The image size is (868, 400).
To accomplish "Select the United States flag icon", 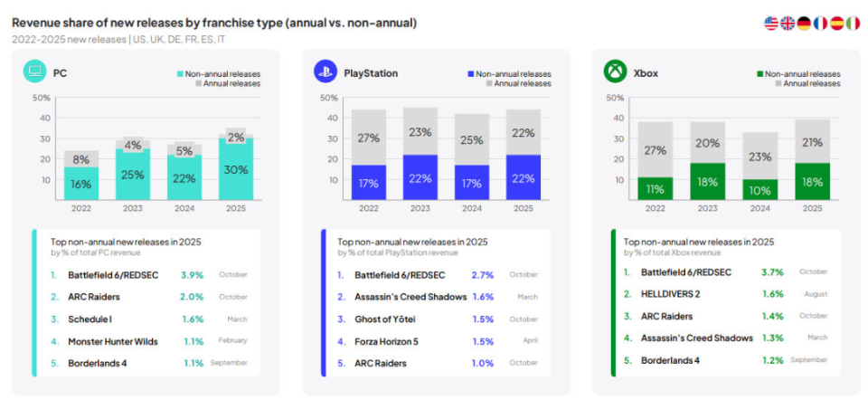I will click(771, 24).
